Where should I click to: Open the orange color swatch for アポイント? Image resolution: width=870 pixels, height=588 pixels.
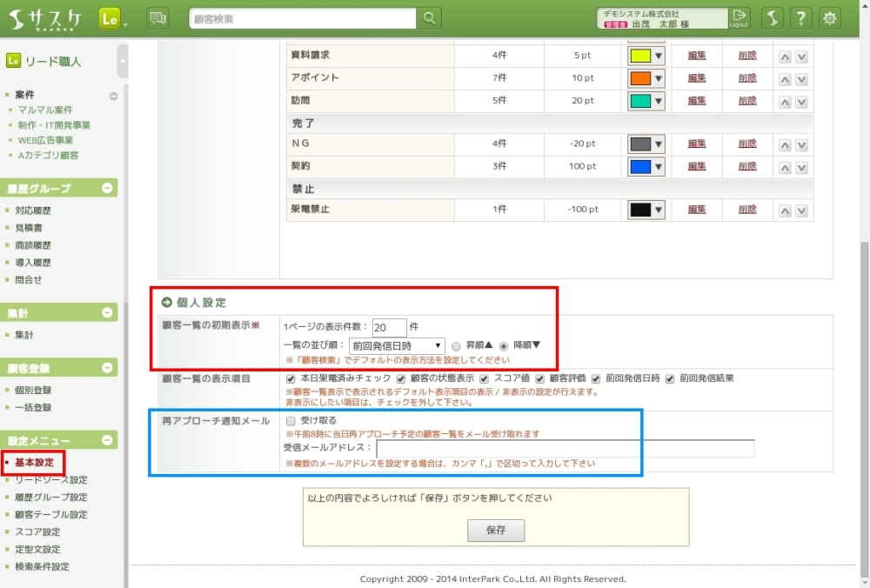coord(646,79)
